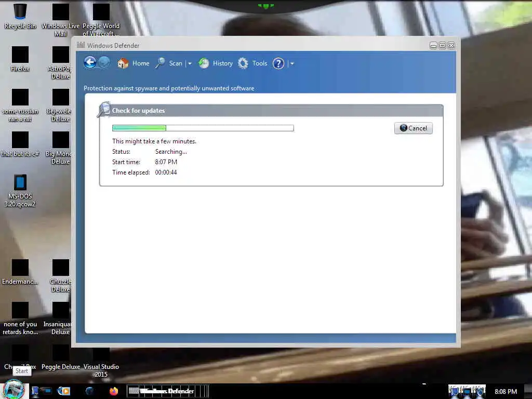Click the dark blue round taskbar icon
The width and height of the screenshot is (532, 399).
pos(89,391)
